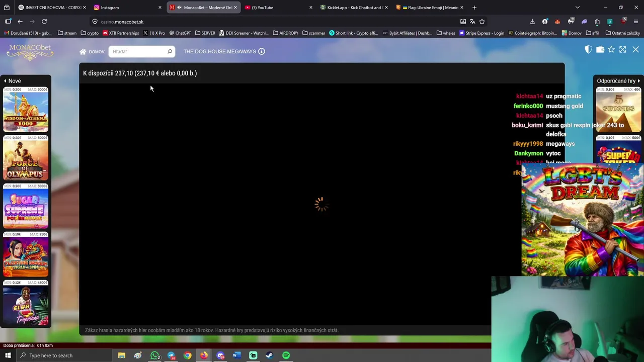Open ChatGPT bookmark
Image resolution: width=644 pixels, height=362 pixels.
pyautogui.click(x=180, y=33)
